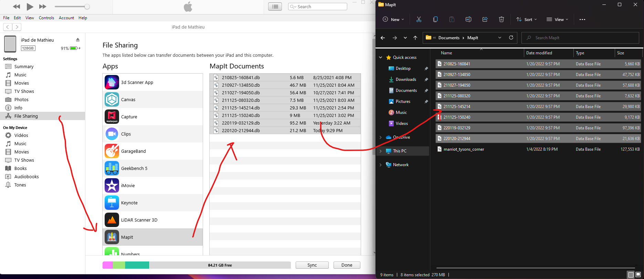Click the Delete trash icon in Explorer

501,20
